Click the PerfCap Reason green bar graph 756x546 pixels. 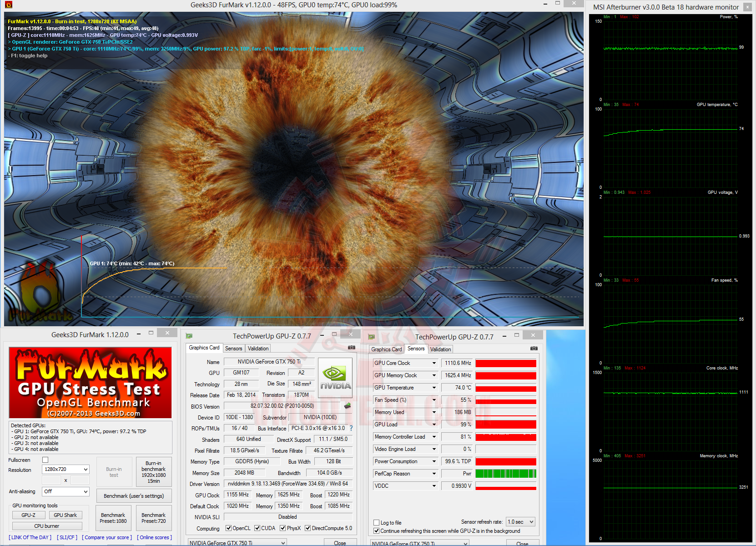click(x=506, y=474)
